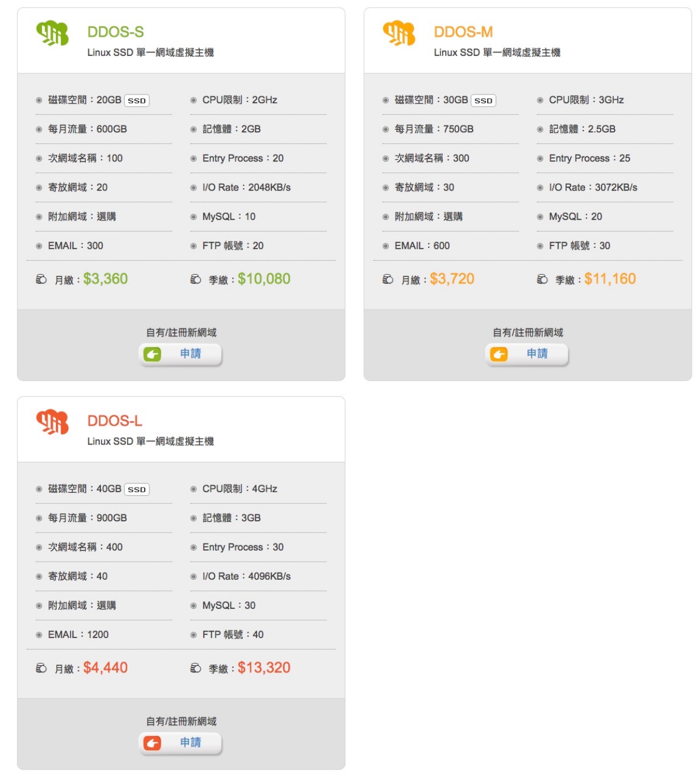Viewport: 700px width, 782px height.
Task: Open the DDOS-L plan title
Action: point(115,421)
